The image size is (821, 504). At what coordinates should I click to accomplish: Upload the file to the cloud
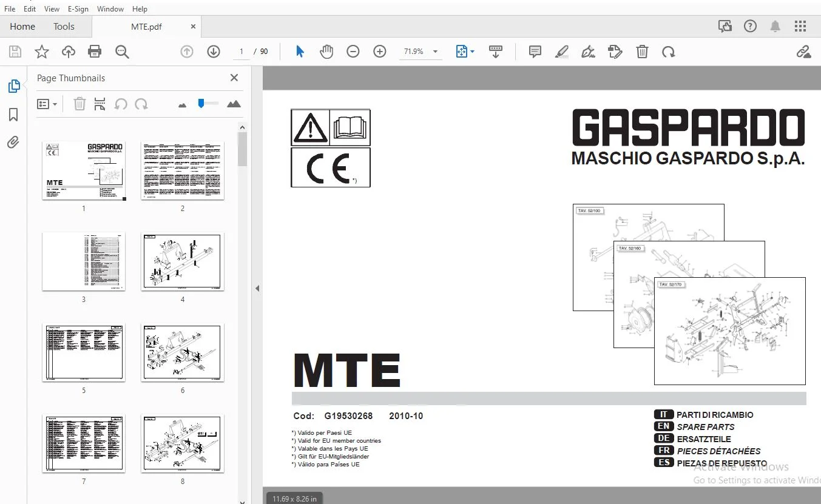pos(69,52)
